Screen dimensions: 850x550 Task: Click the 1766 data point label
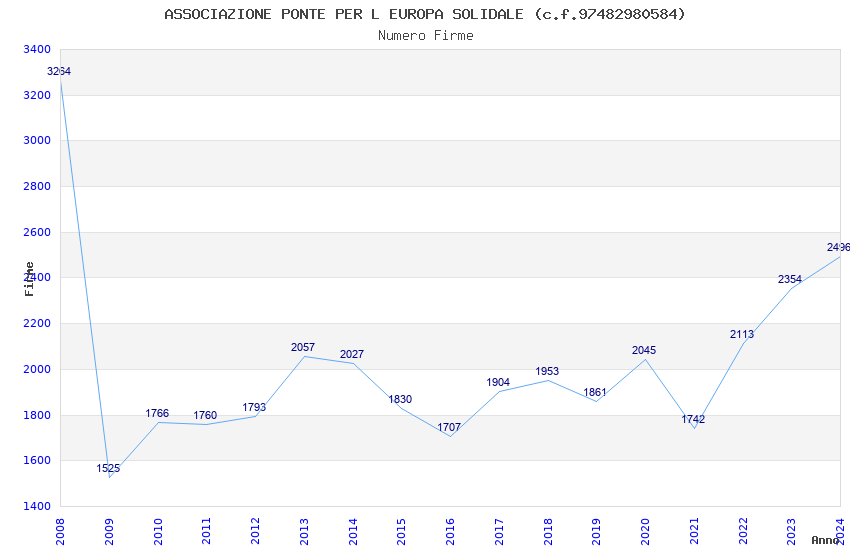point(157,413)
